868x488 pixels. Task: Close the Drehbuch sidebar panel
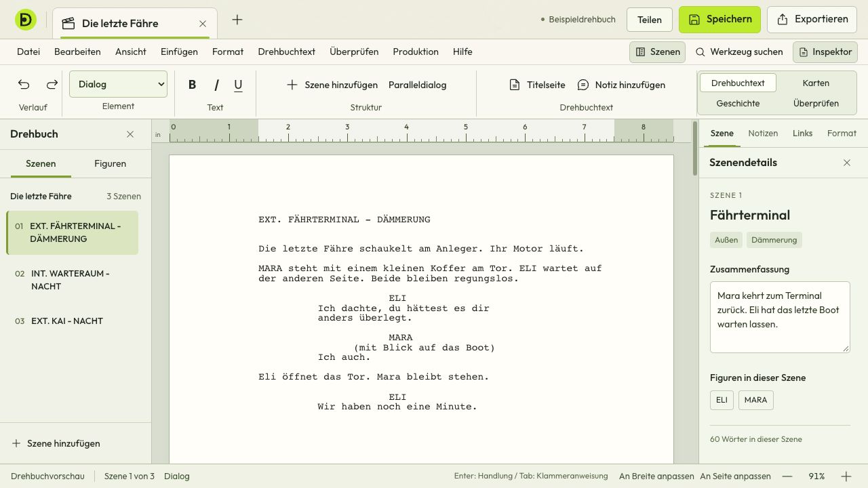130,134
